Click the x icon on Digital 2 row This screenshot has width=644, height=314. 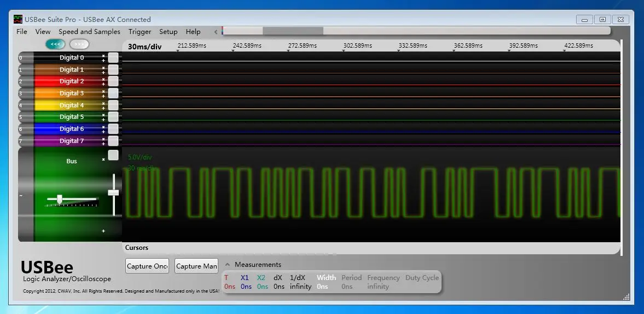tap(103, 79)
